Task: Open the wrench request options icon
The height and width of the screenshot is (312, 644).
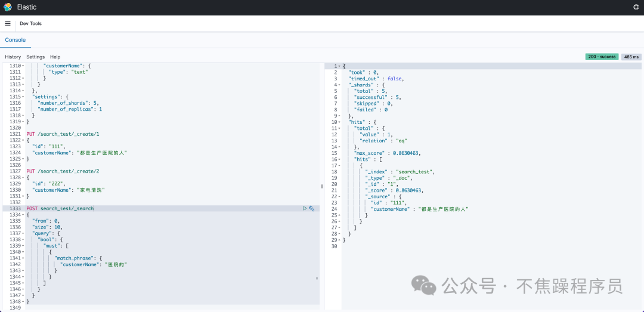Action: coord(311,208)
